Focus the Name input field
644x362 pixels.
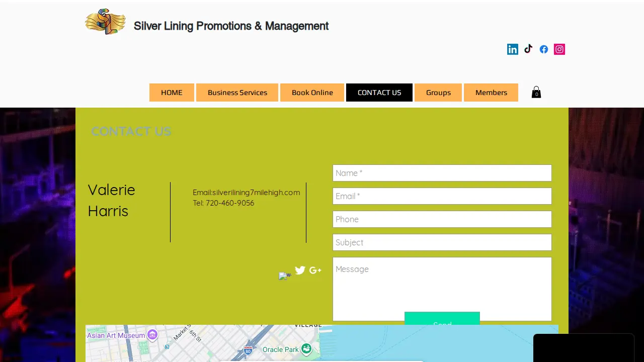442,173
